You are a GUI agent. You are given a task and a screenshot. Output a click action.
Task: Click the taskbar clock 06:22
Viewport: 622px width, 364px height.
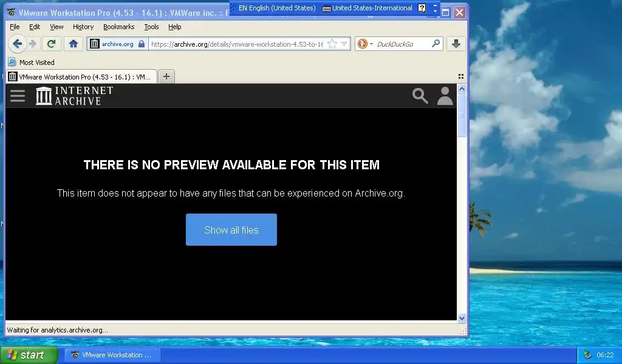click(x=605, y=355)
